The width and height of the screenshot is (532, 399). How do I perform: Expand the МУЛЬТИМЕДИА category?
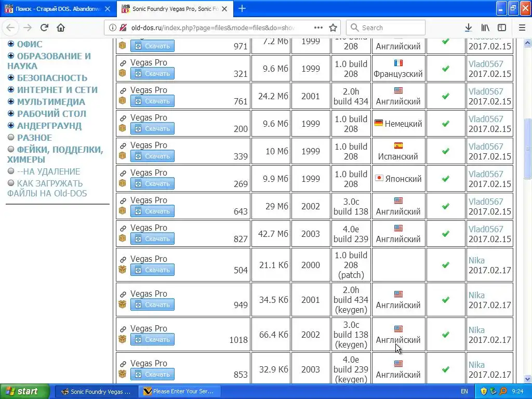click(x=11, y=101)
